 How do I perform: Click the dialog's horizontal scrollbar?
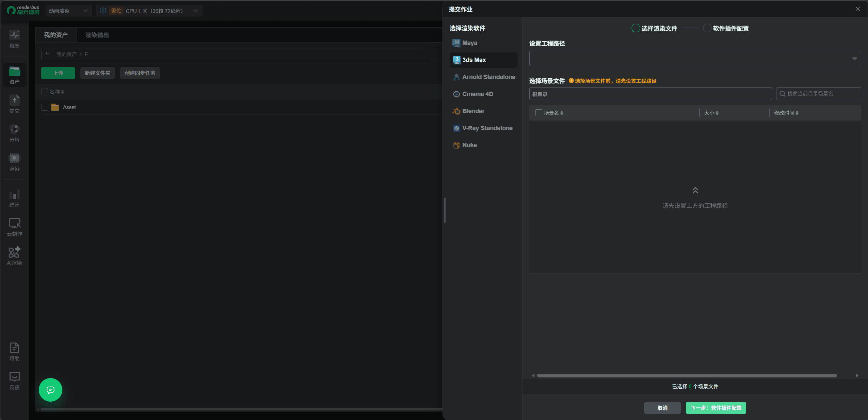tap(687, 375)
